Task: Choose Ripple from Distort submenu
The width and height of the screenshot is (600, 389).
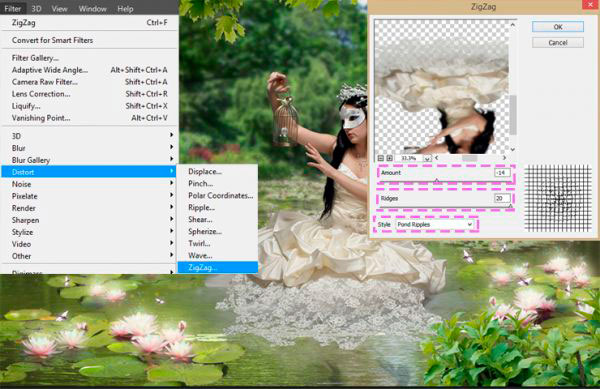Action: (x=218, y=207)
